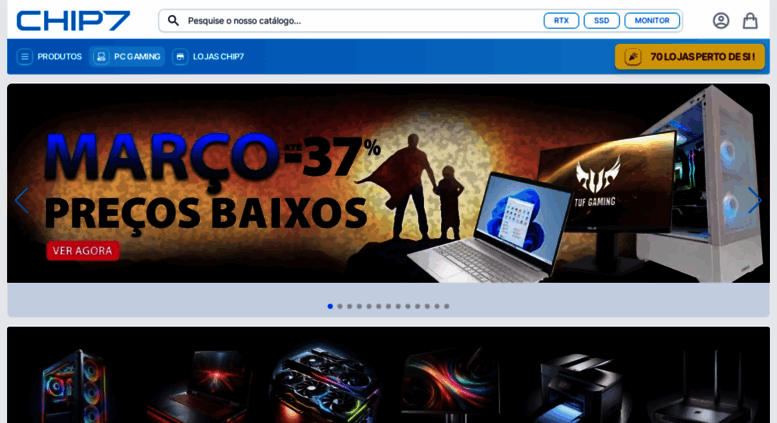The width and height of the screenshot is (777, 423).
Task: Open the user account icon
Action: click(x=721, y=21)
